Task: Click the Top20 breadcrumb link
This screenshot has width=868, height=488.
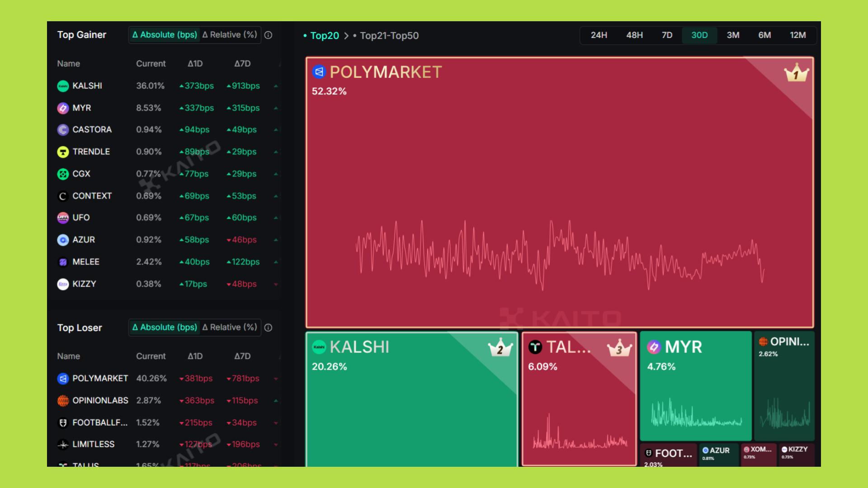Action: 324,36
